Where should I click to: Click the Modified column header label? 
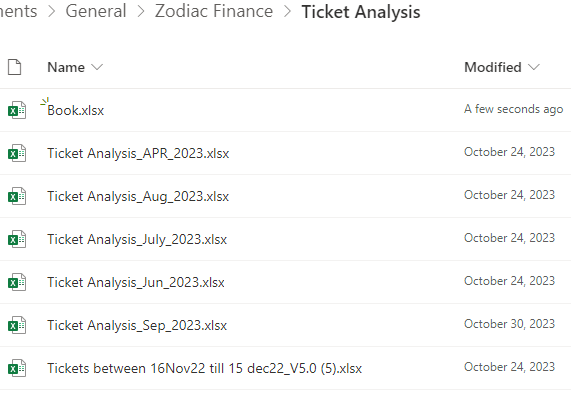[493, 67]
